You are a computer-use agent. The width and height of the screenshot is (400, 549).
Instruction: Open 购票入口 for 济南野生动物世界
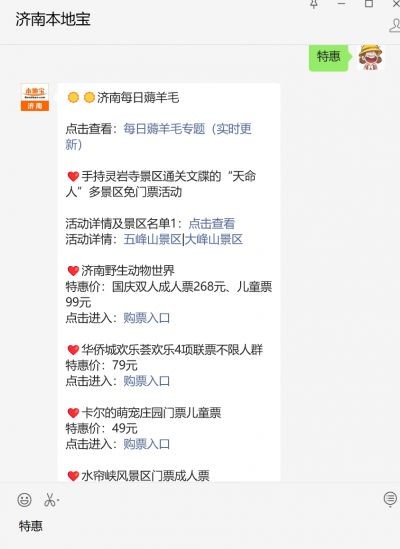(x=146, y=318)
